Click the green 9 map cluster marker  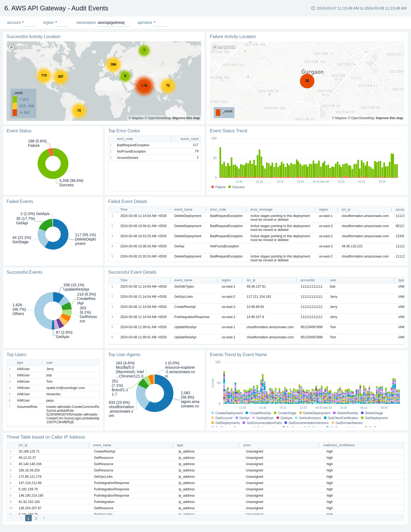(x=125, y=76)
